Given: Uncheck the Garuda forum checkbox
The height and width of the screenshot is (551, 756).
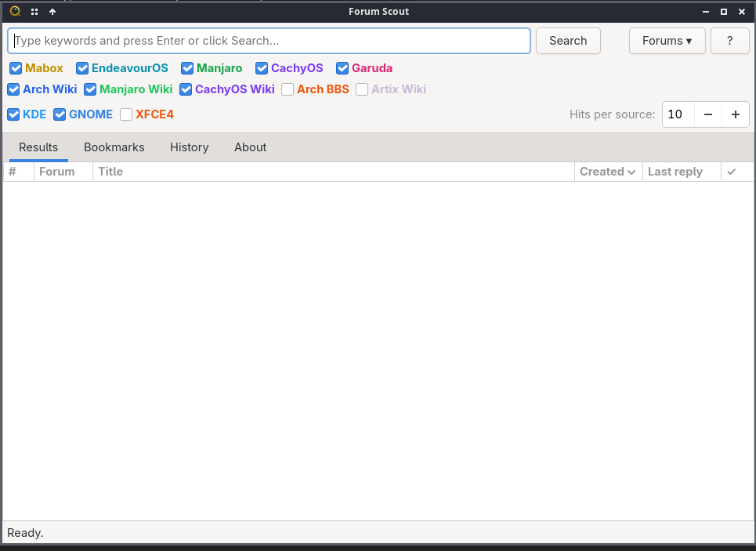Looking at the screenshot, I should click(342, 68).
